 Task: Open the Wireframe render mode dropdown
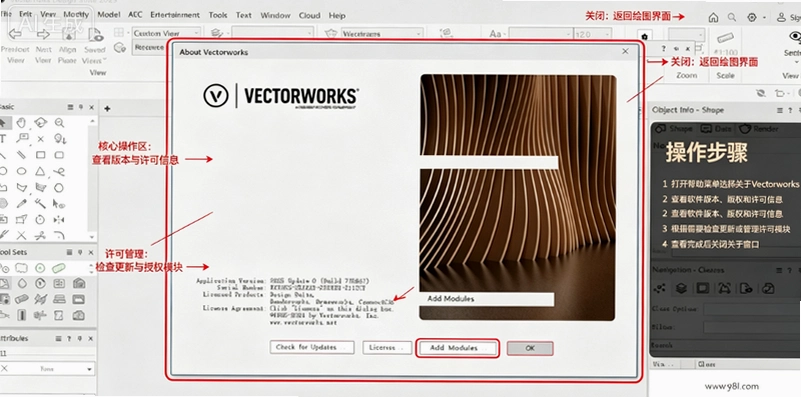click(382, 34)
